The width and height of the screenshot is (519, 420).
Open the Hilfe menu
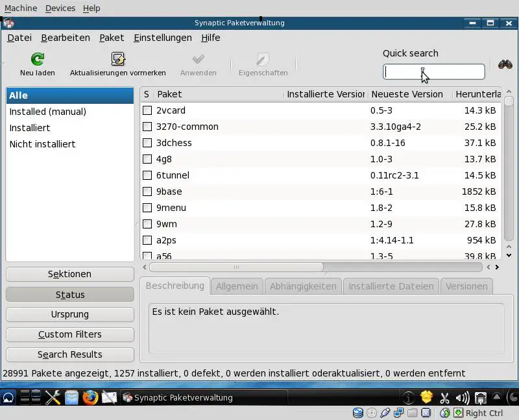coord(210,38)
